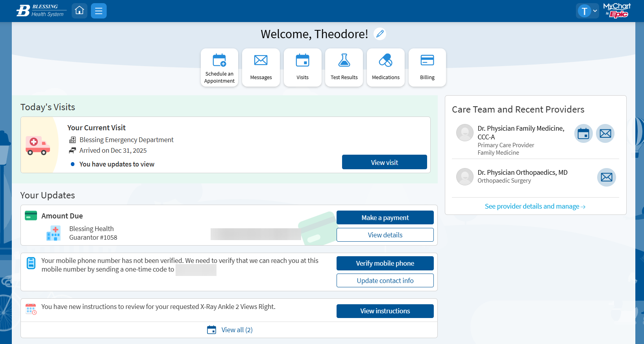Expand the profile T account dropdown
Image resolution: width=644 pixels, height=344 pixels.
tap(587, 11)
